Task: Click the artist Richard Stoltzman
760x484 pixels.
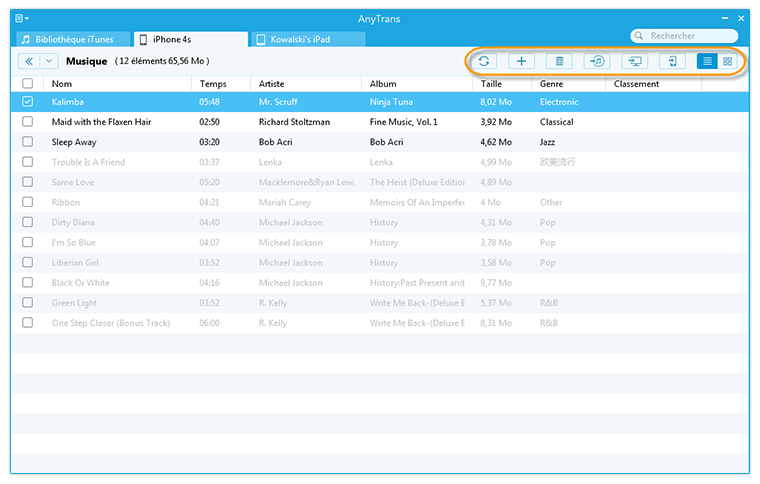Action: (294, 122)
